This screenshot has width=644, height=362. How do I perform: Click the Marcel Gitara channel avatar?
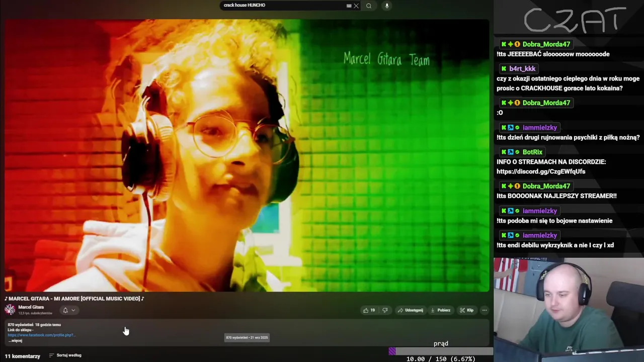pos(10,310)
